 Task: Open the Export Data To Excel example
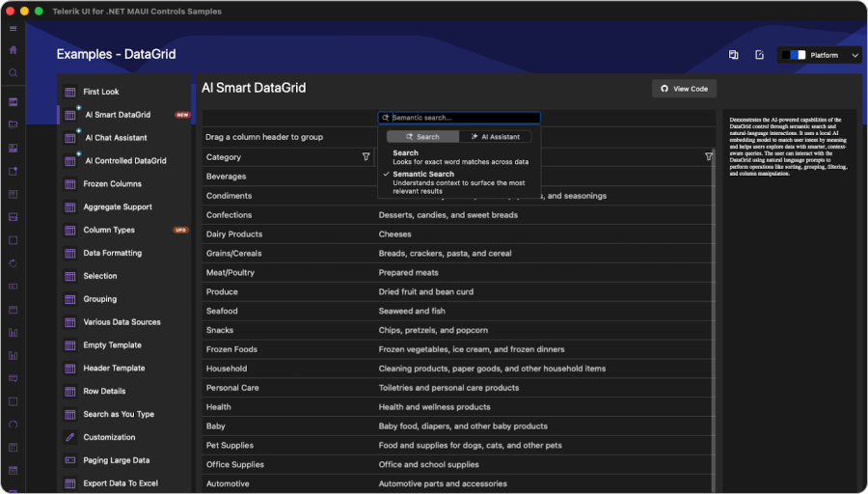click(124, 483)
